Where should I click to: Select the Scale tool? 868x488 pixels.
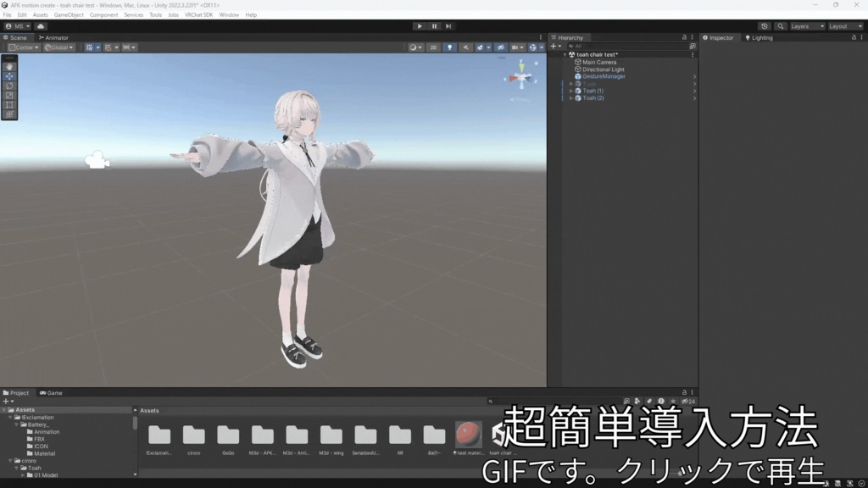point(9,95)
